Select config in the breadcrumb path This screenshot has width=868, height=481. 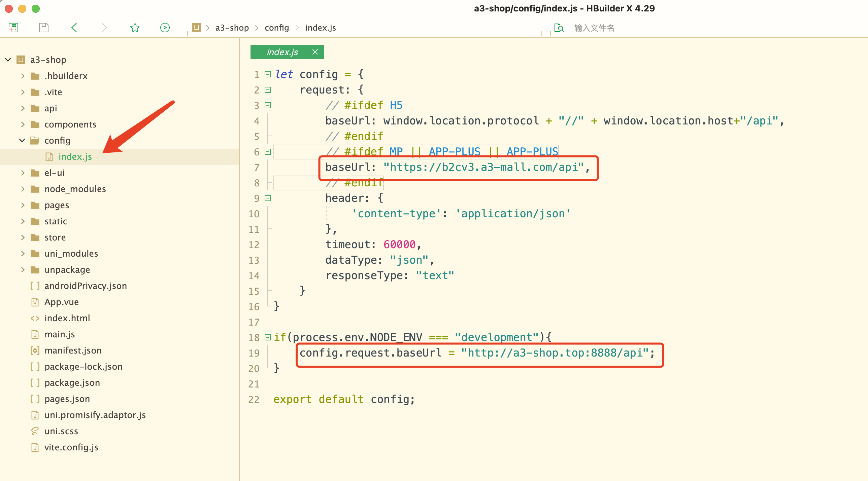pyautogui.click(x=277, y=28)
